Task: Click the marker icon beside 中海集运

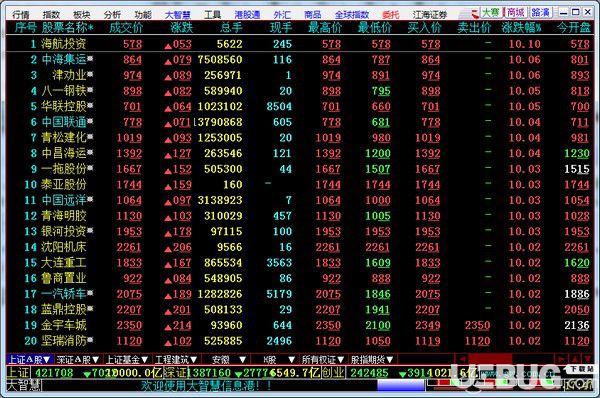Action: [x=90, y=59]
